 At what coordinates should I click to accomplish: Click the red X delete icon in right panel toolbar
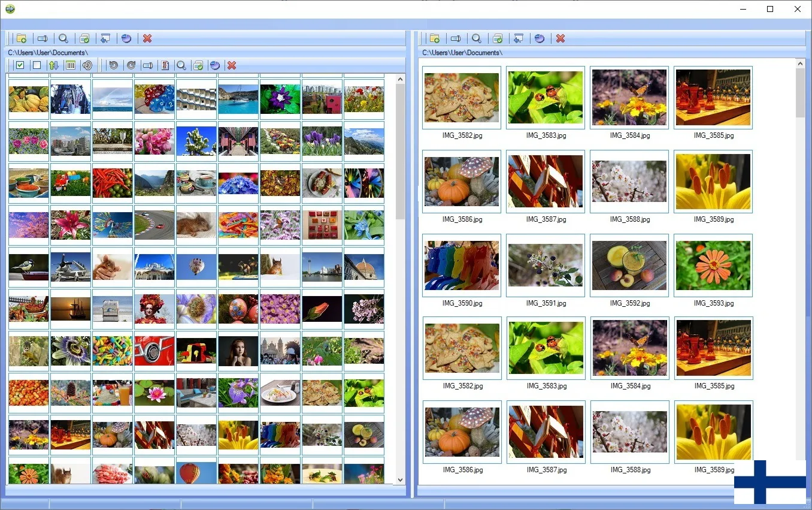(560, 38)
